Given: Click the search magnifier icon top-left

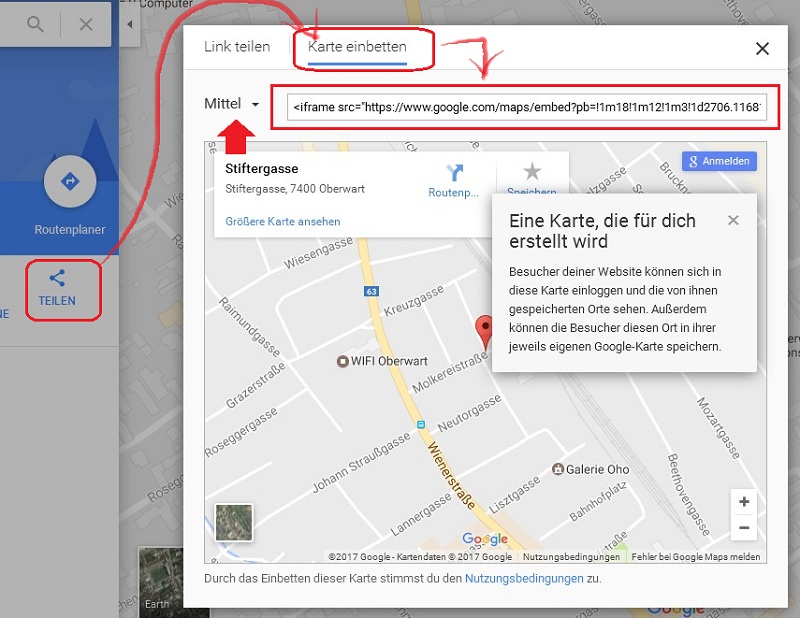Looking at the screenshot, I should (34, 24).
